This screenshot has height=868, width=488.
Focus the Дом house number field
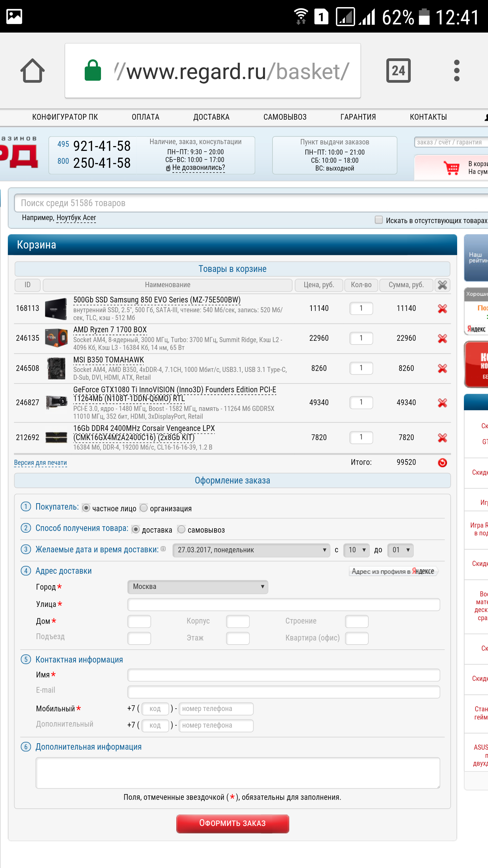(x=139, y=621)
